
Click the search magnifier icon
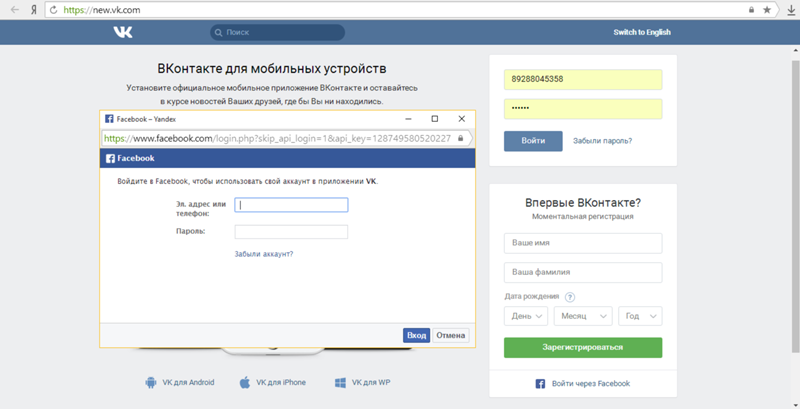(x=218, y=32)
